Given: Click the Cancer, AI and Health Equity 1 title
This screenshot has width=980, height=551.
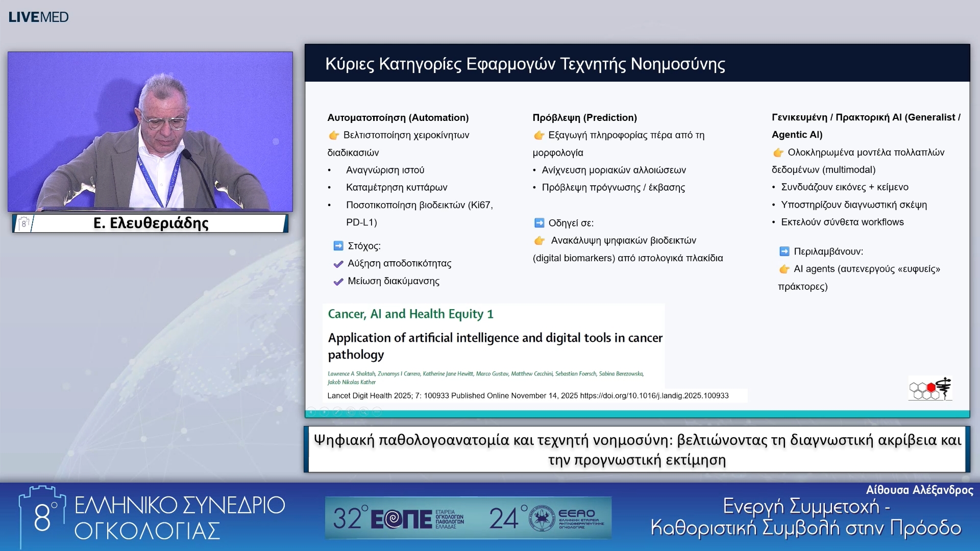Looking at the screenshot, I should click(410, 314).
